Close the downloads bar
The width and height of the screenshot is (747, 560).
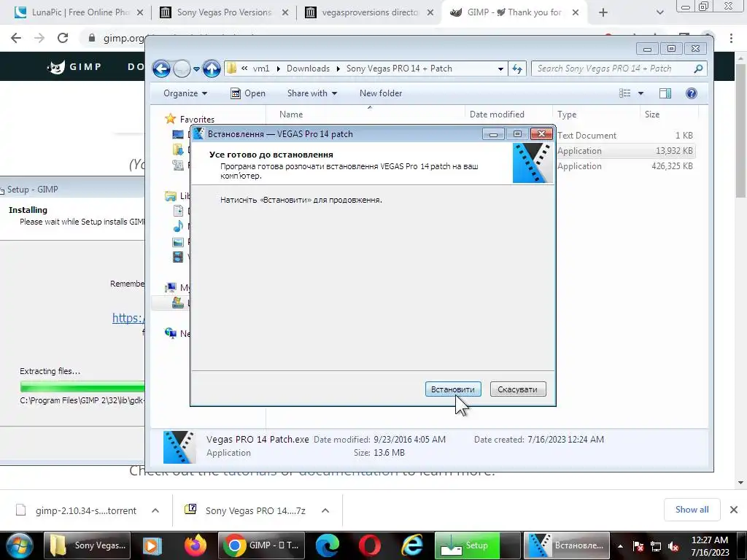pos(734,510)
